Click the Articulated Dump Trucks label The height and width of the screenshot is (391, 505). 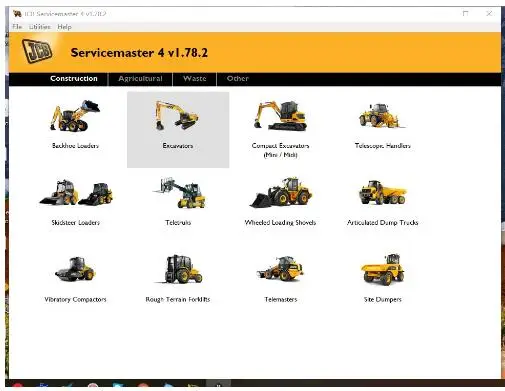click(x=382, y=222)
